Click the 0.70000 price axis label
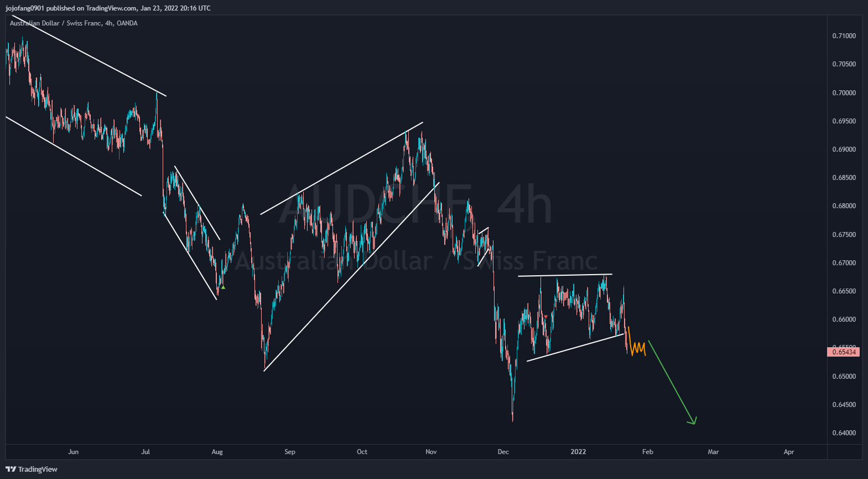 click(844, 93)
